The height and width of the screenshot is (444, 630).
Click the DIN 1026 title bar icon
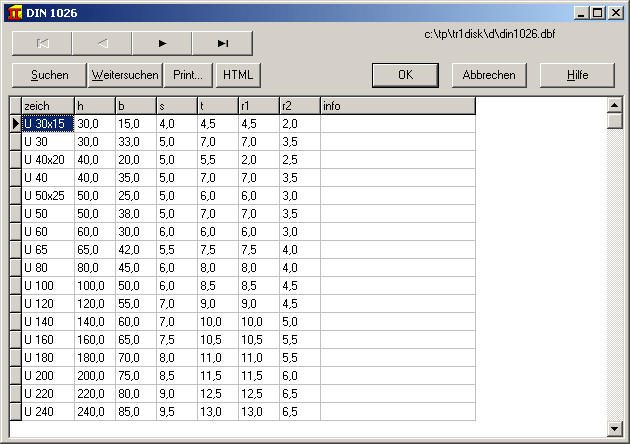(12, 12)
